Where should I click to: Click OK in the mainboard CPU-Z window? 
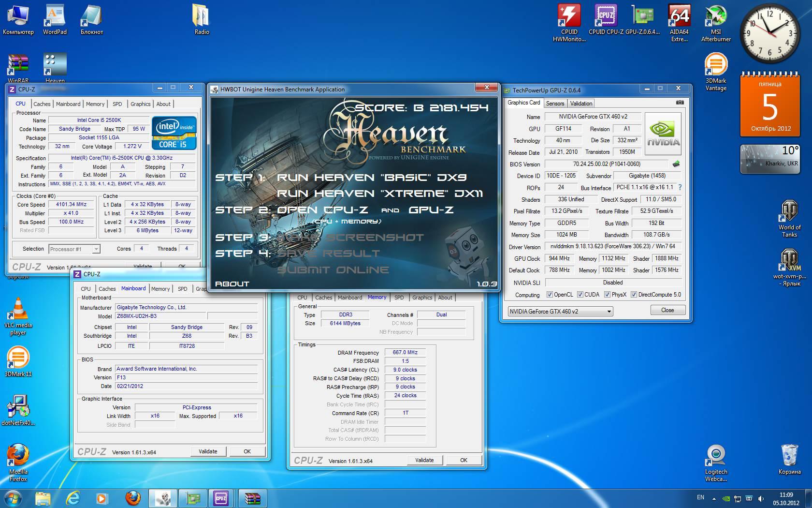pyautogui.click(x=247, y=451)
